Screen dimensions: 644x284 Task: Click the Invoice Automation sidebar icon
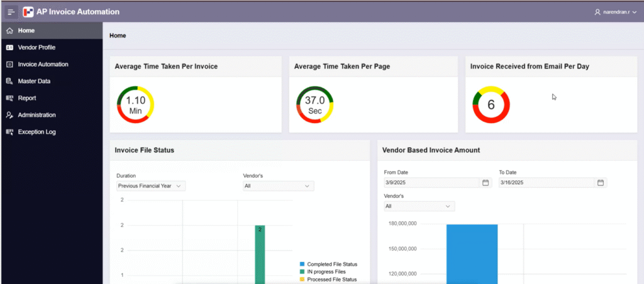[9, 64]
